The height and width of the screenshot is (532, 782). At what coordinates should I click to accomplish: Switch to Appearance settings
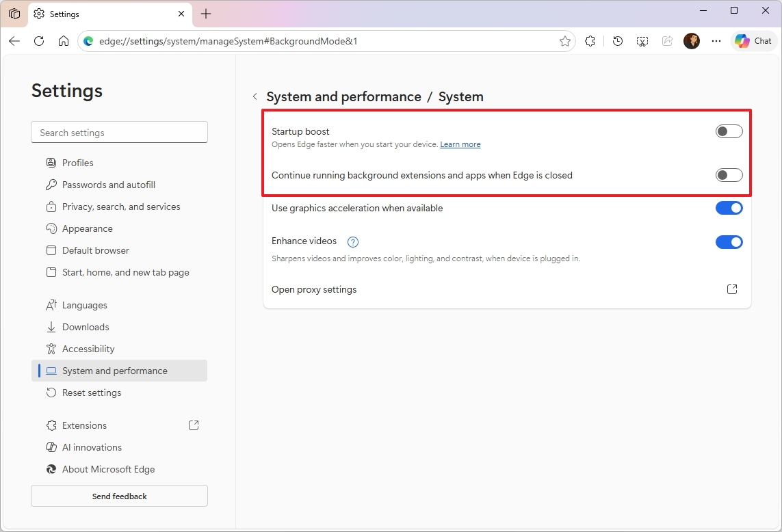pos(88,228)
